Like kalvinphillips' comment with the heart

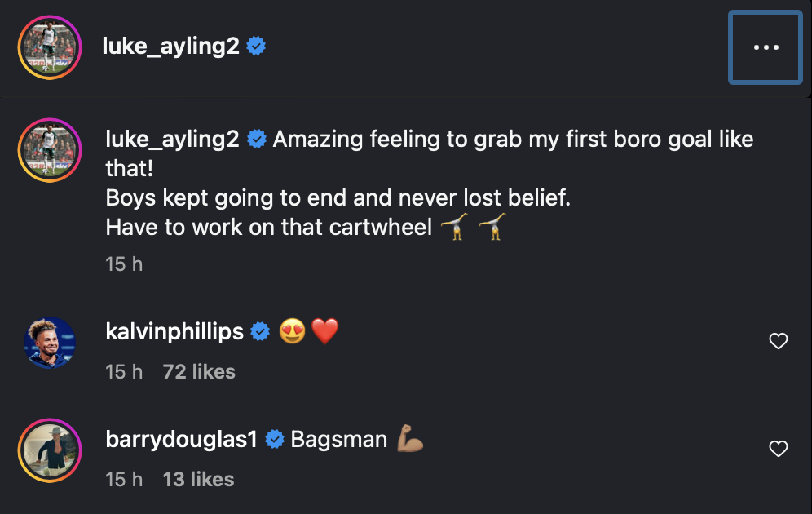779,341
